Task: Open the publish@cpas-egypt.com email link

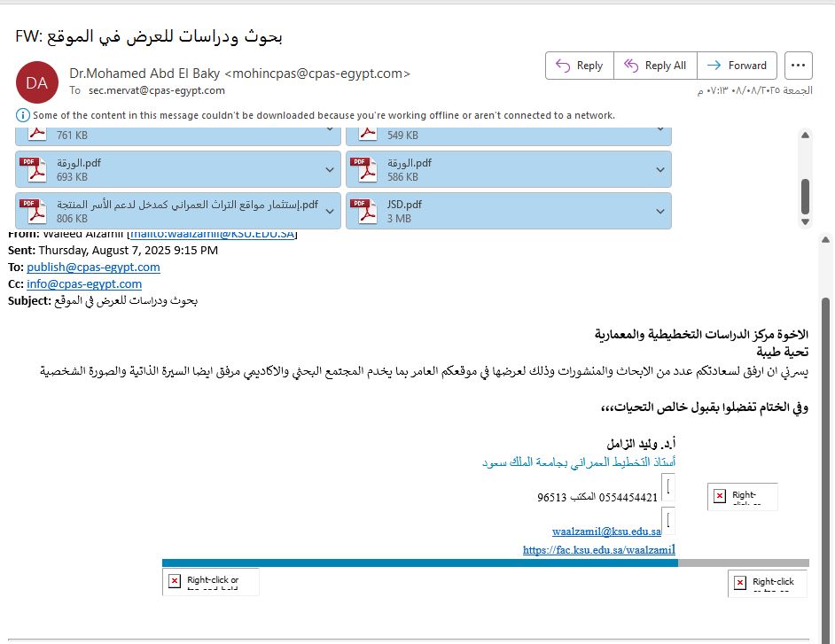Action: click(x=93, y=267)
